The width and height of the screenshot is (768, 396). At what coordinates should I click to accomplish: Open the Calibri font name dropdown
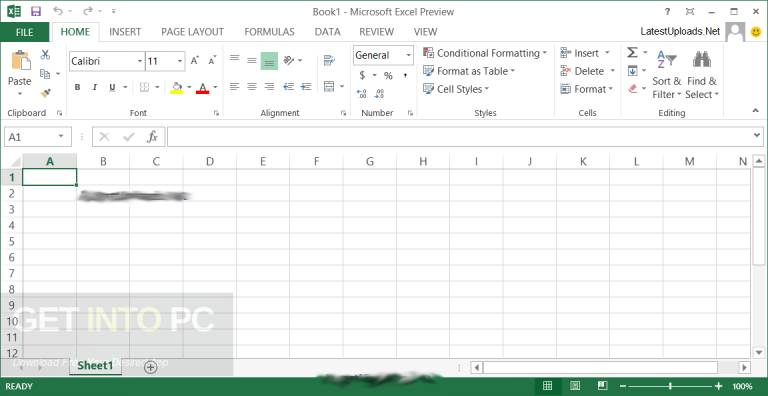tap(140, 61)
